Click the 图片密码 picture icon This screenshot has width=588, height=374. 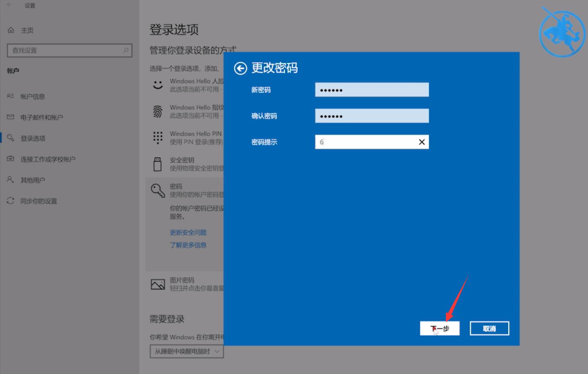(158, 285)
